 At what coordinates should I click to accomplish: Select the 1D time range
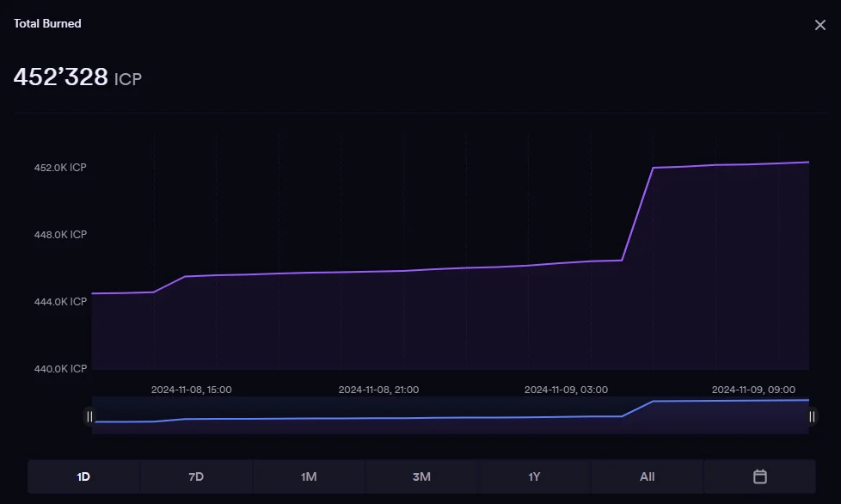[x=83, y=476]
